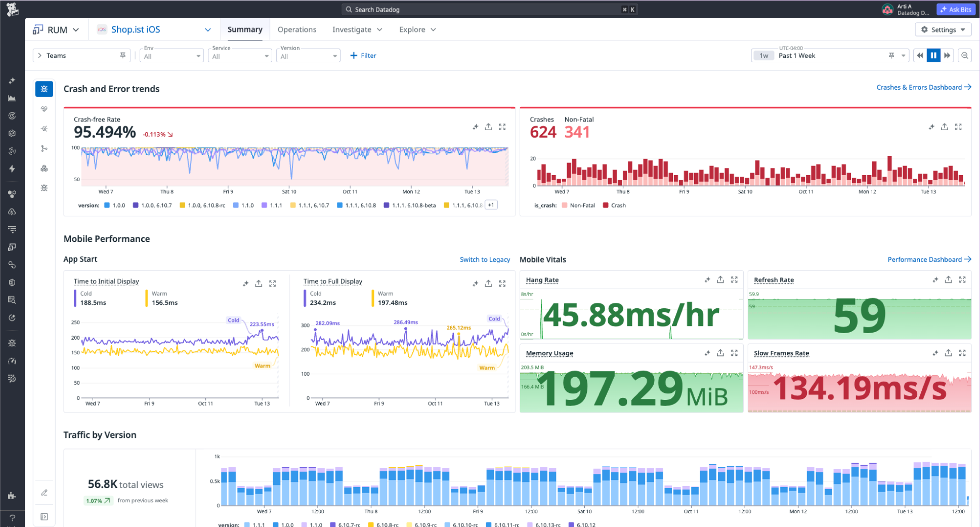Image resolution: width=980 pixels, height=527 pixels.
Task: Switch to the Operations tab
Action: [x=297, y=30]
